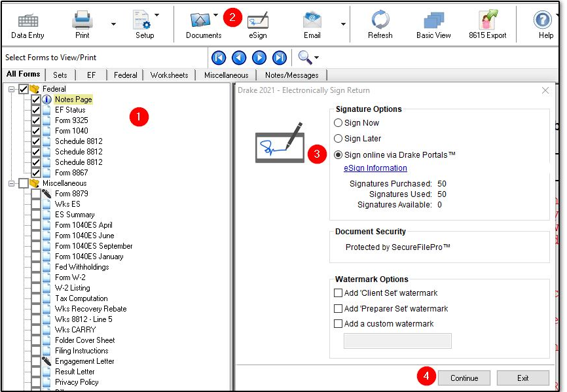The height and width of the screenshot is (392, 567).
Task: Open the eSign Information link
Action: [375, 168]
